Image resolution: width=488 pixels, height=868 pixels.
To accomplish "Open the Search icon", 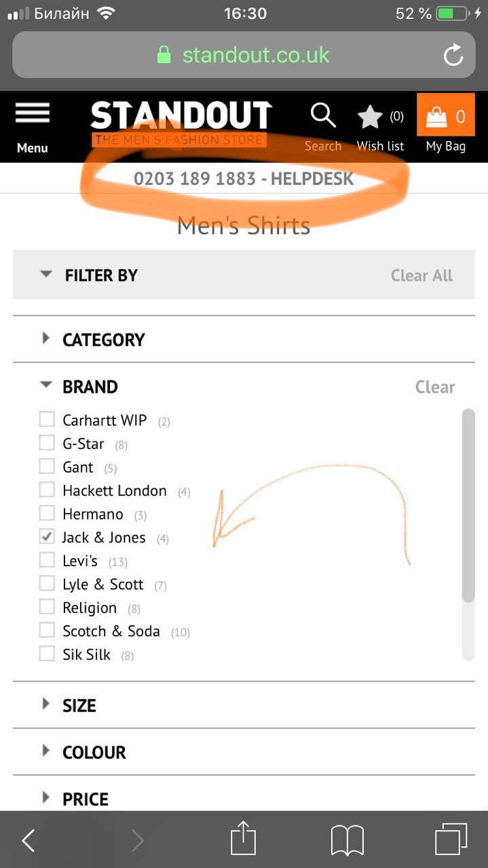I will coord(322,115).
